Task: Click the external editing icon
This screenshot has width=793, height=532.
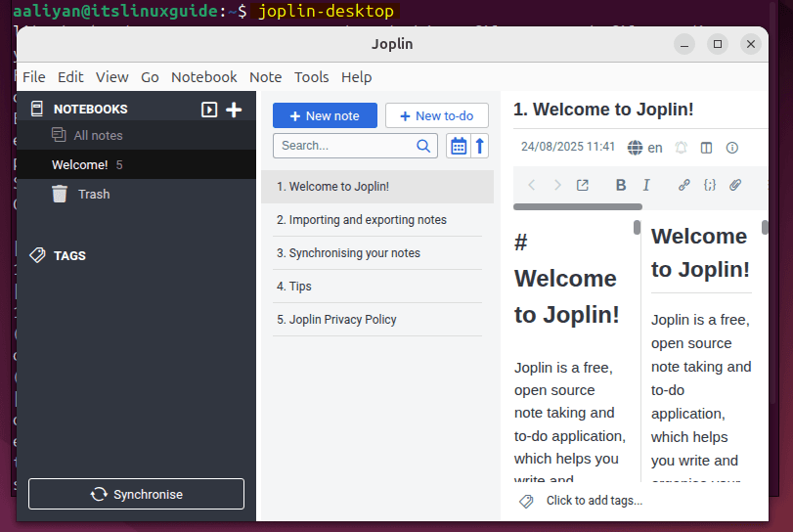Action: coord(583,185)
